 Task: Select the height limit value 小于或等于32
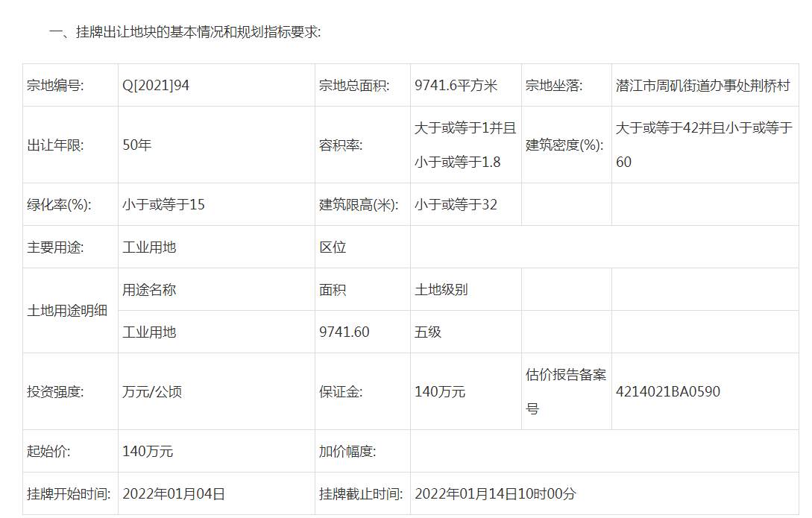(456, 204)
